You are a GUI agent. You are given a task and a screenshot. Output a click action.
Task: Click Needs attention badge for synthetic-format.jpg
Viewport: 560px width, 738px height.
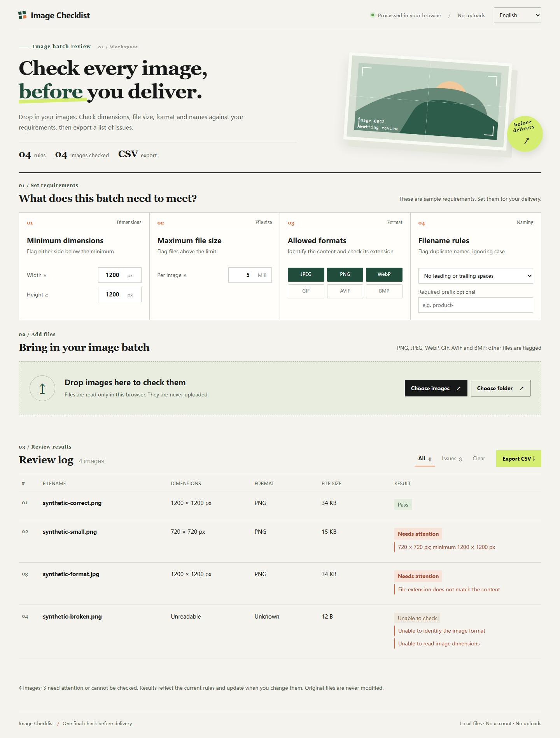point(418,576)
